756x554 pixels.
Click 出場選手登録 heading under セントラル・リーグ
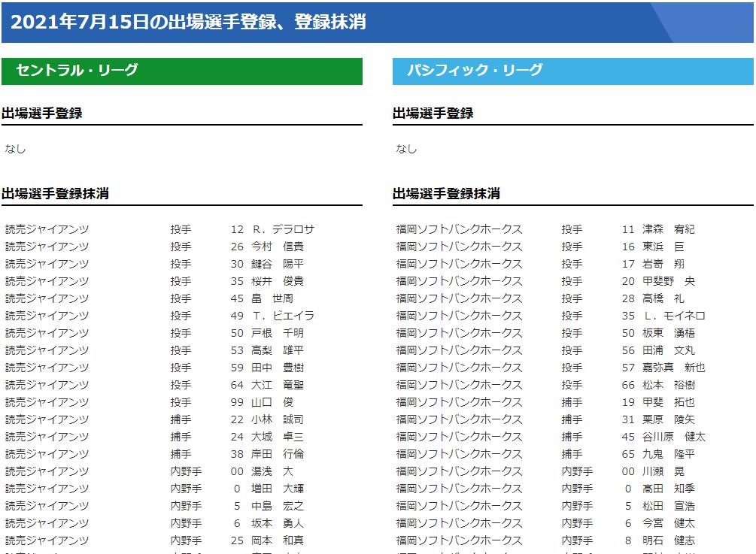(x=42, y=114)
